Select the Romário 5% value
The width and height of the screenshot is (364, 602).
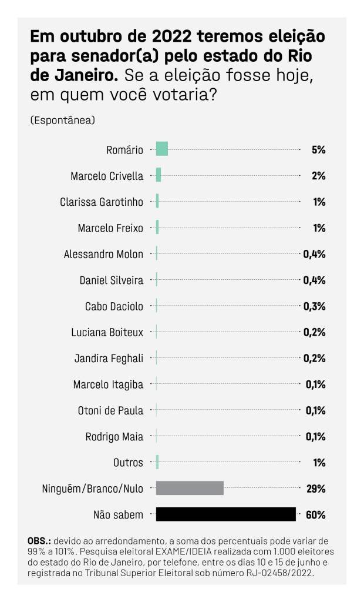(319, 150)
